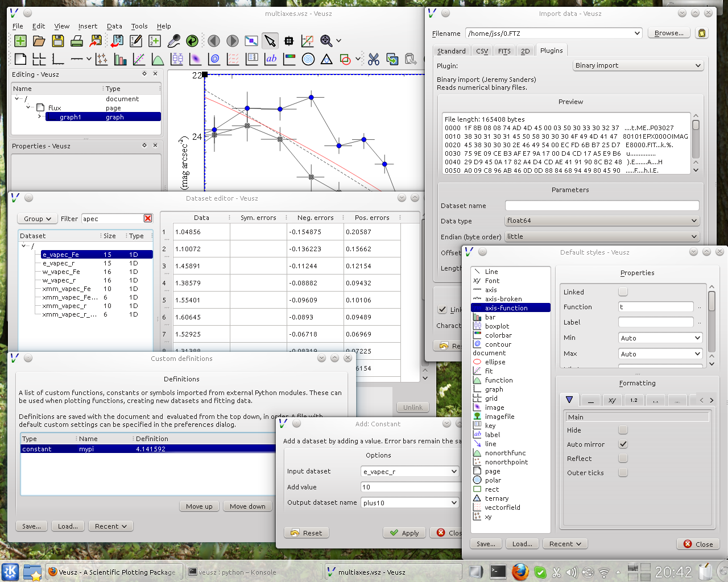Click the zoom magnifier toolbar icon
728x582 pixels.
click(326, 41)
